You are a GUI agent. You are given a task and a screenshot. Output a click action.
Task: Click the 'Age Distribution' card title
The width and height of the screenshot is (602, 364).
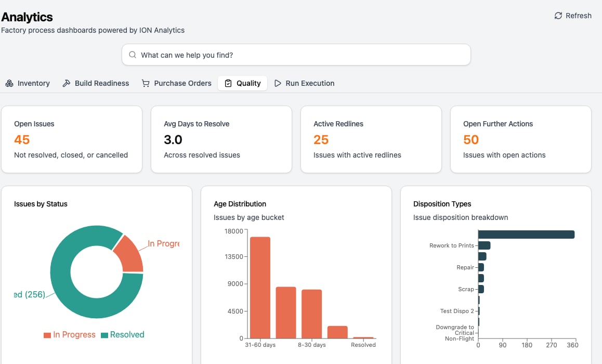click(240, 204)
